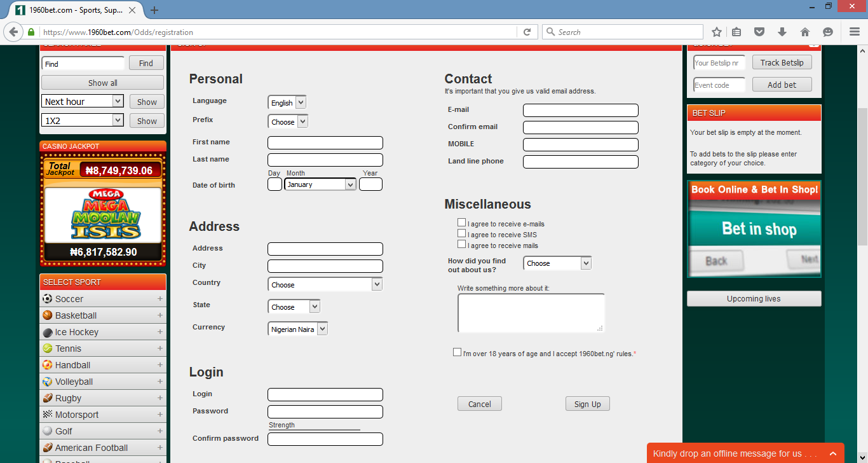Screen dimensions: 868x463
Task: Expand the Tennis plus sign
Action: 160,349
